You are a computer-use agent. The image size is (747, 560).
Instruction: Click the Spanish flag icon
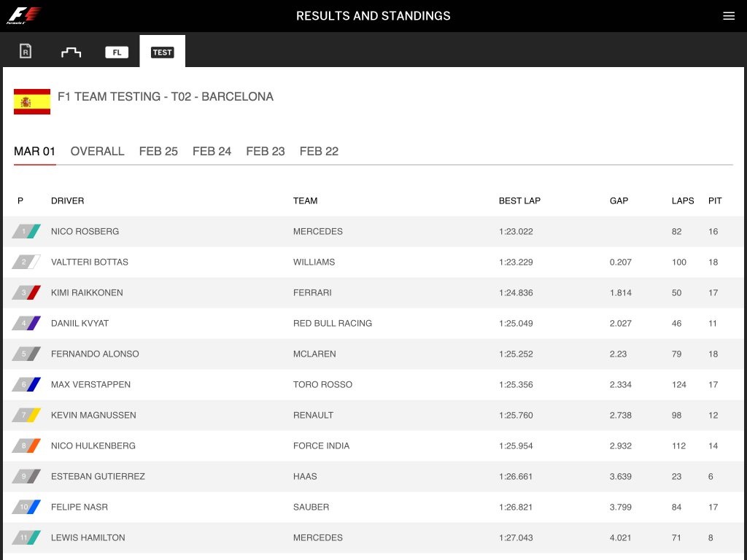coord(31,101)
